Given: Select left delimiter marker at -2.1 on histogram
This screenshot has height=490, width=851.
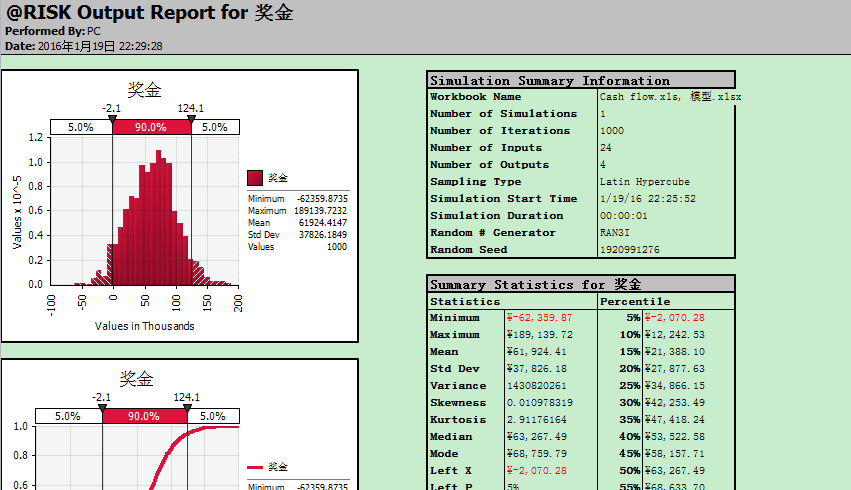Looking at the screenshot, I should (x=112, y=118).
